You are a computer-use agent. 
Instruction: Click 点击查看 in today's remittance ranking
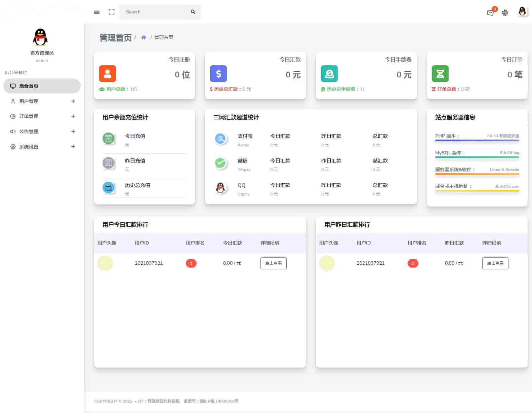point(273,263)
